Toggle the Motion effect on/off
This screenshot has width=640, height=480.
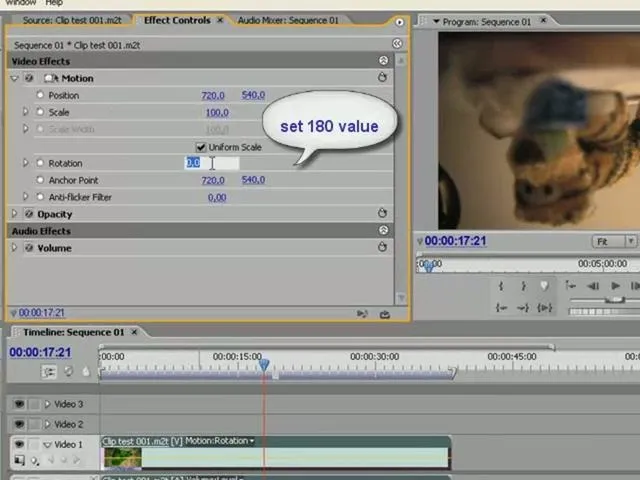point(29,78)
